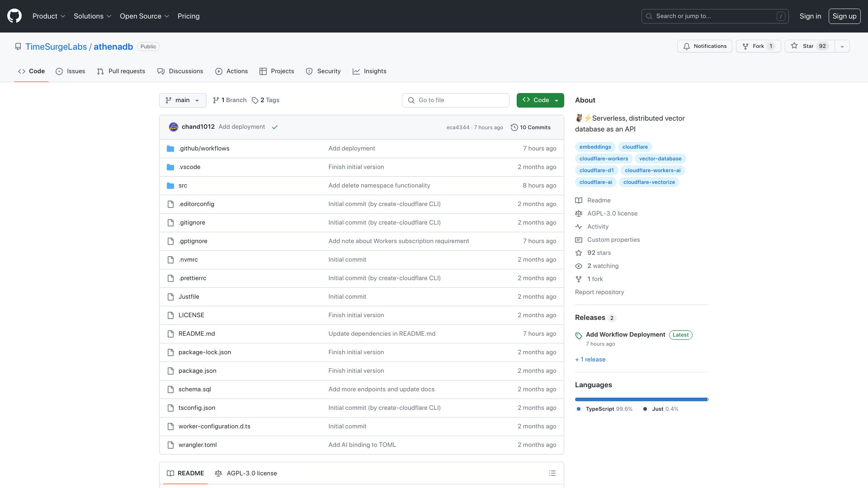Click the 2 Tags link
868x488 pixels.
[x=265, y=100]
